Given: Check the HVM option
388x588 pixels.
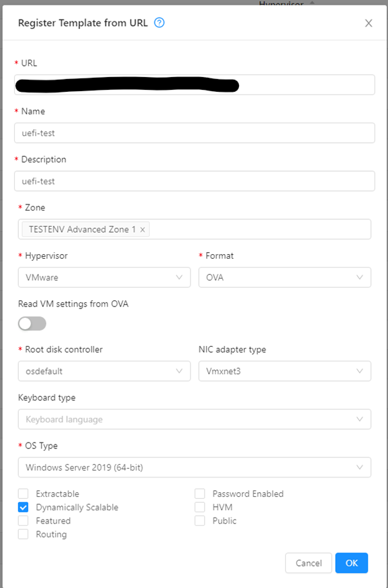Looking at the screenshot, I should [x=200, y=507].
